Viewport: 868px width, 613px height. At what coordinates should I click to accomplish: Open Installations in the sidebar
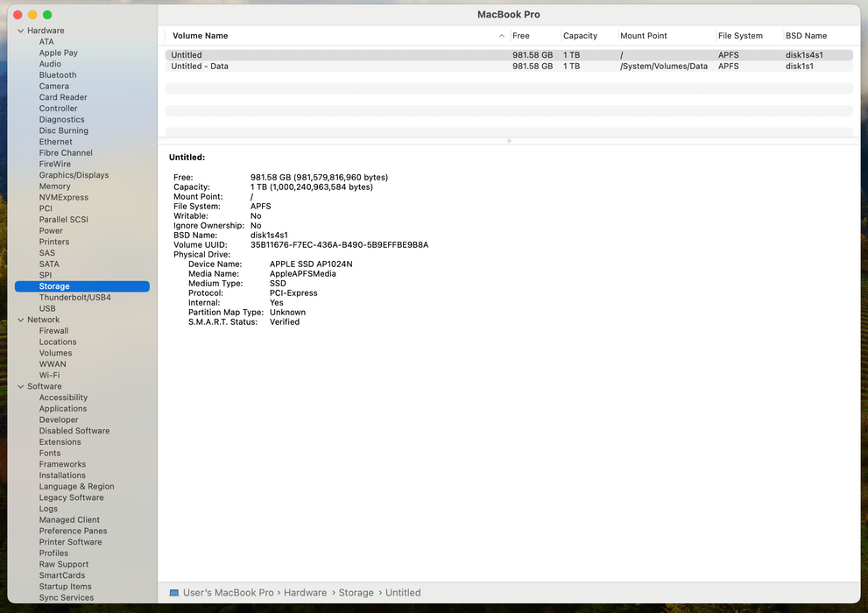(x=62, y=476)
